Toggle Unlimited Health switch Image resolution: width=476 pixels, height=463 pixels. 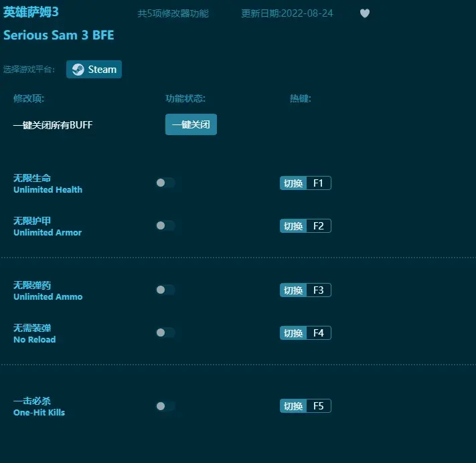(x=165, y=183)
